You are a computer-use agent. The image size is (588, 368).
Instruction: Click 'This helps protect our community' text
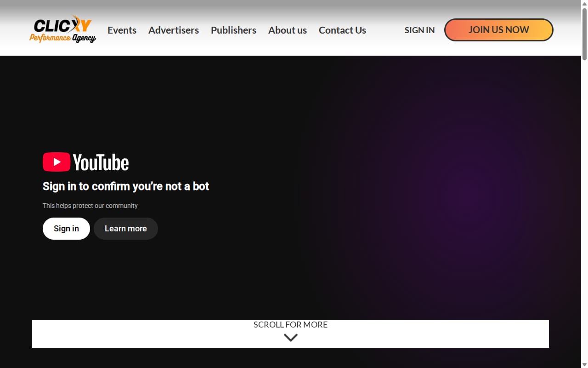(x=90, y=206)
